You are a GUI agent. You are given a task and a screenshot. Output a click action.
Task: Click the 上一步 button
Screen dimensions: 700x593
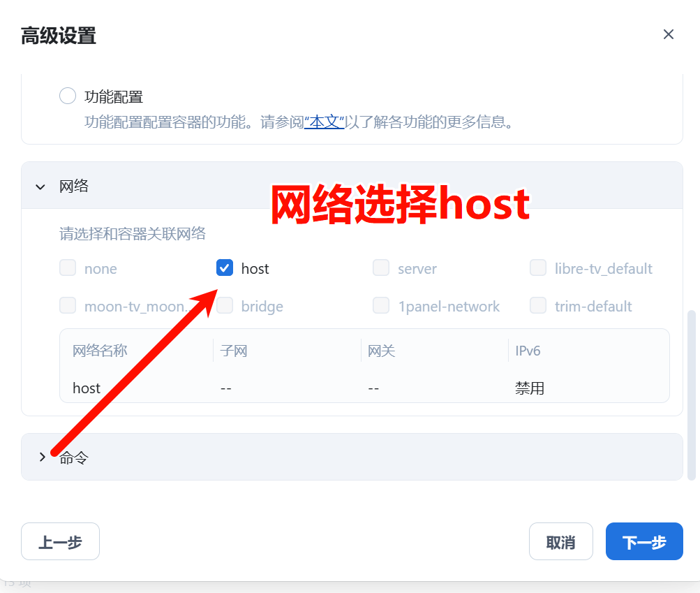tap(60, 541)
